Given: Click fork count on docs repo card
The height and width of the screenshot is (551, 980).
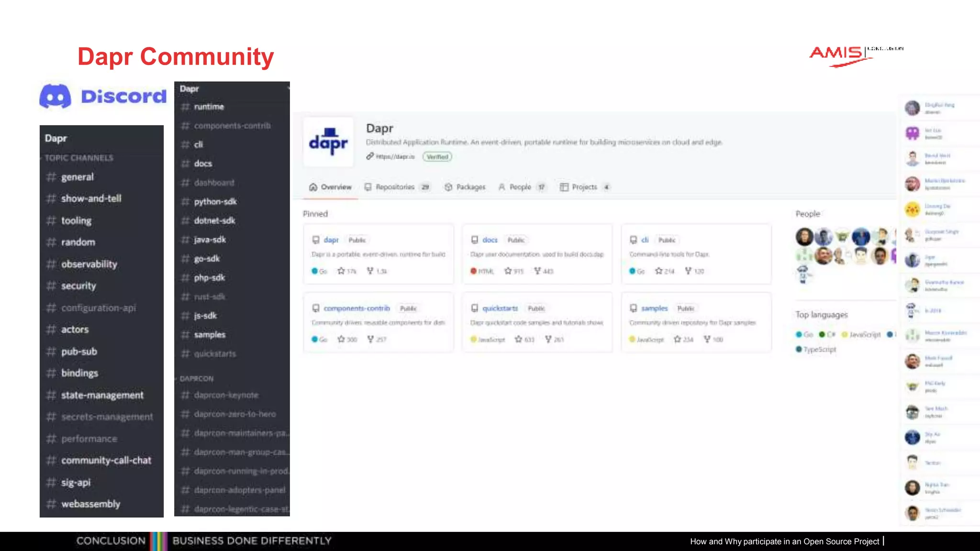Looking at the screenshot, I should [x=544, y=271].
